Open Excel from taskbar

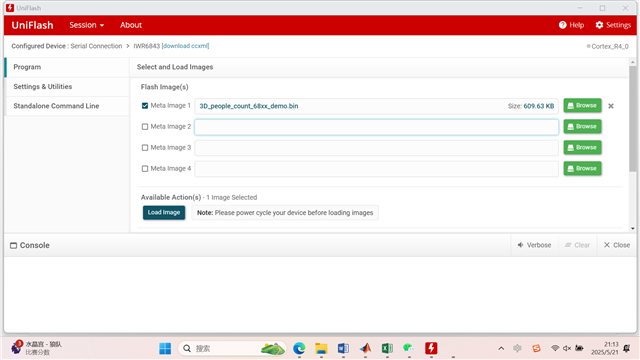point(387,348)
